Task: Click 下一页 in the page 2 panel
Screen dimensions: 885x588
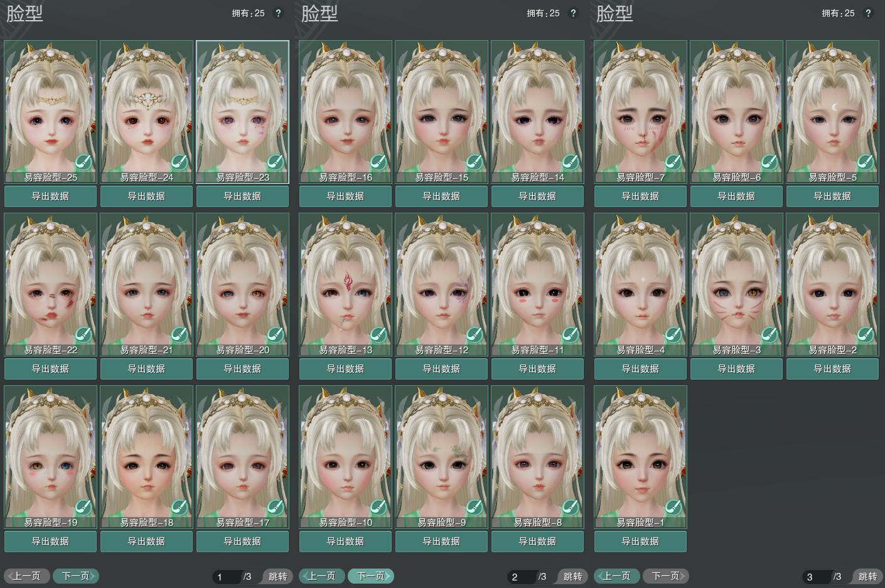Action: point(371,576)
